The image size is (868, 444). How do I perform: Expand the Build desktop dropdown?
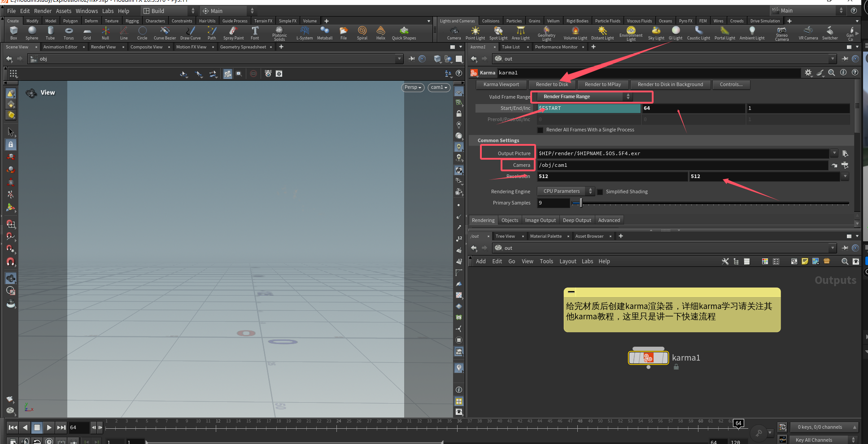point(169,11)
